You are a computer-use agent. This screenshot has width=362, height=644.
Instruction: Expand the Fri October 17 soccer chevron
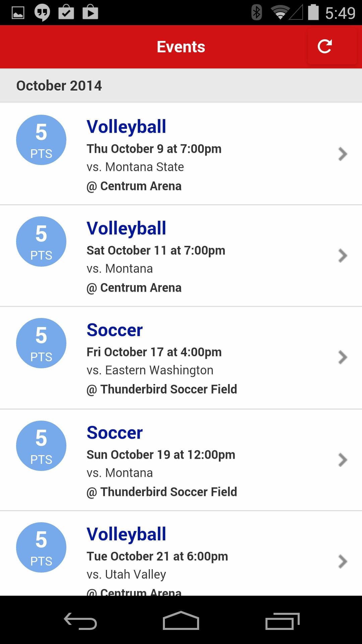click(x=343, y=357)
